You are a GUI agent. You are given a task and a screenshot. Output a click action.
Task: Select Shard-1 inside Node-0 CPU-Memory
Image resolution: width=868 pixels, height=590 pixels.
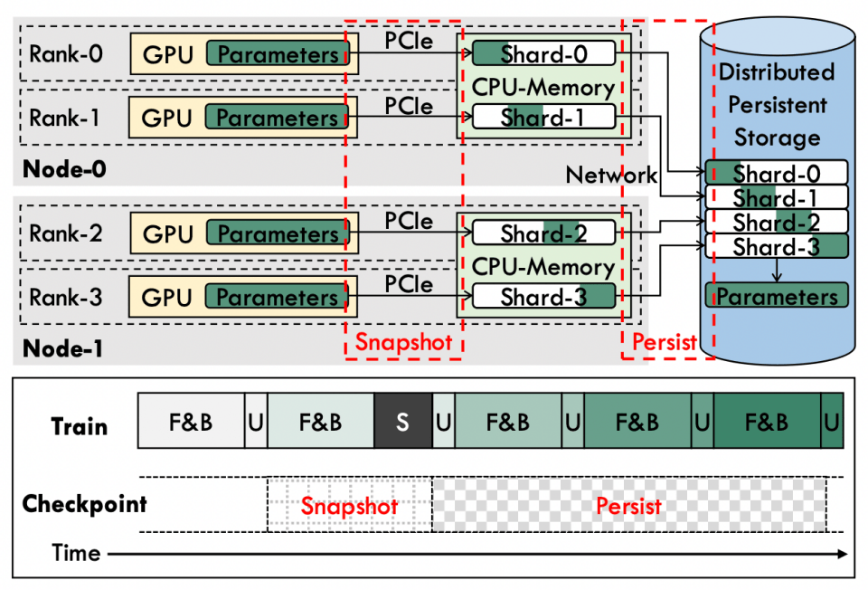tap(543, 117)
